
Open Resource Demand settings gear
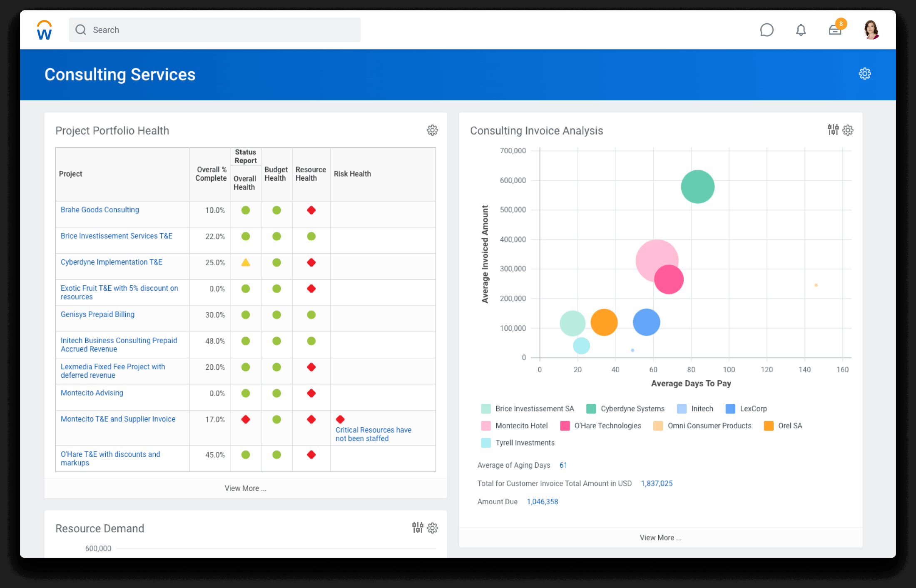432,528
